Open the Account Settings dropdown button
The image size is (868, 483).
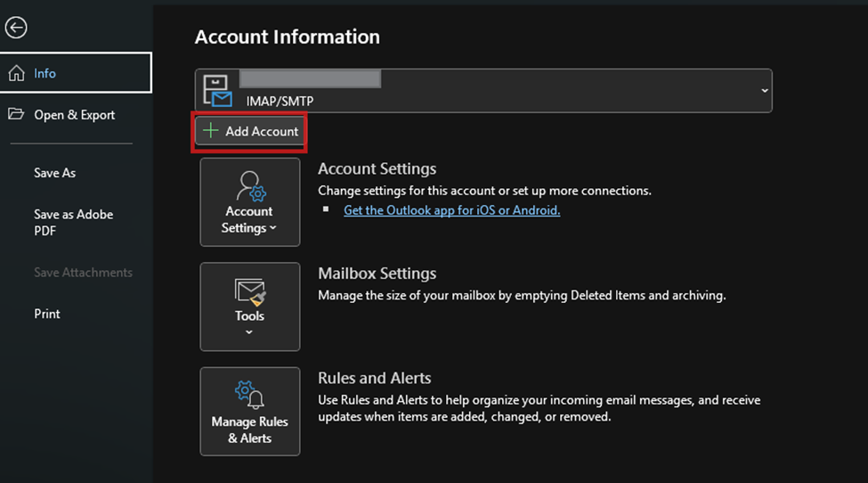(x=250, y=202)
